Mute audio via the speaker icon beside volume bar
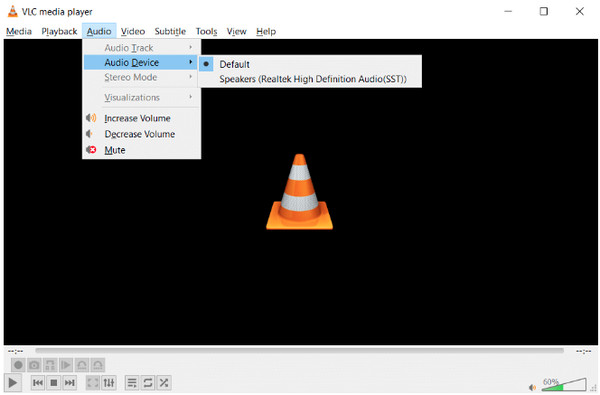Image resolution: width=600 pixels, height=395 pixels. tap(532, 387)
